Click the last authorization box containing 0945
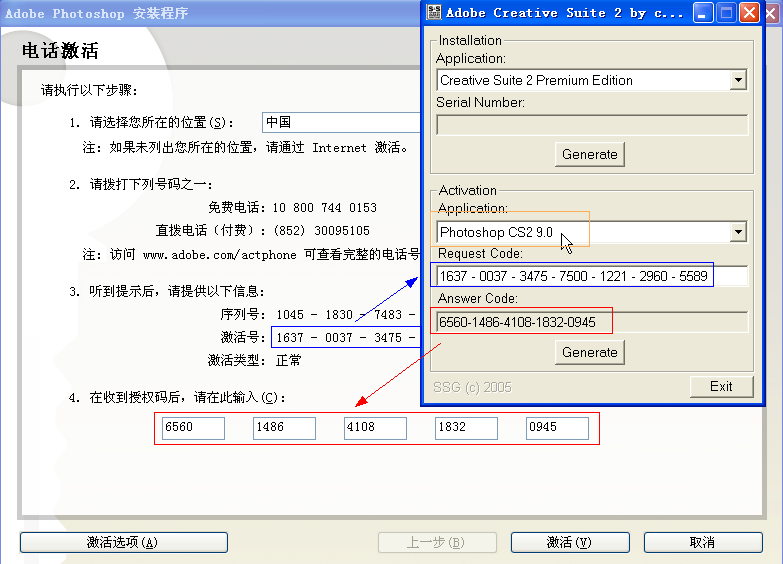 click(557, 428)
